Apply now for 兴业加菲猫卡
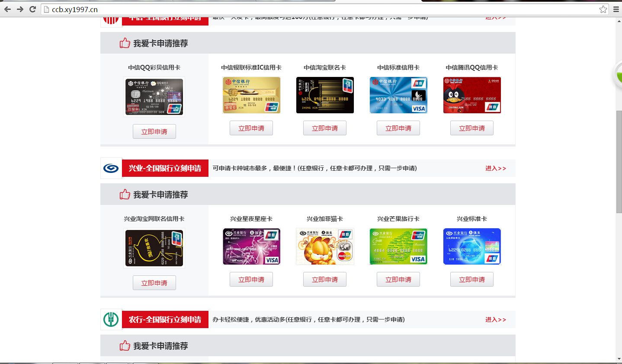 (325, 279)
